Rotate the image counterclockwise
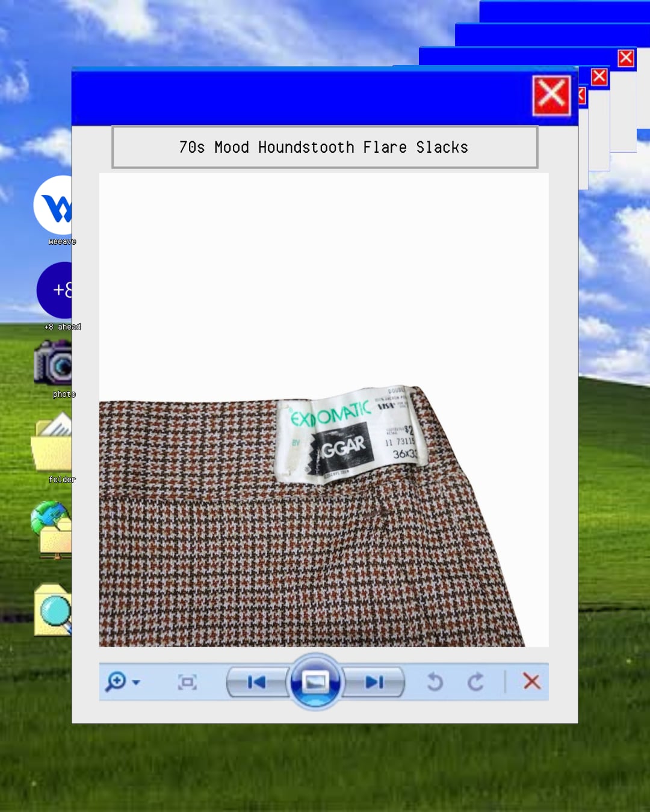Screen dimensions: 650x812 point(435,682)
